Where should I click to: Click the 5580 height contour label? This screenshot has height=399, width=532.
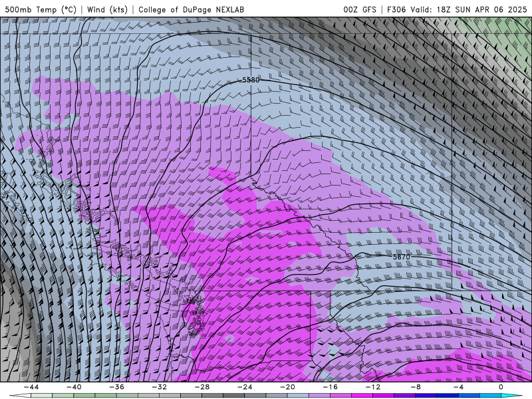(251, 80)
